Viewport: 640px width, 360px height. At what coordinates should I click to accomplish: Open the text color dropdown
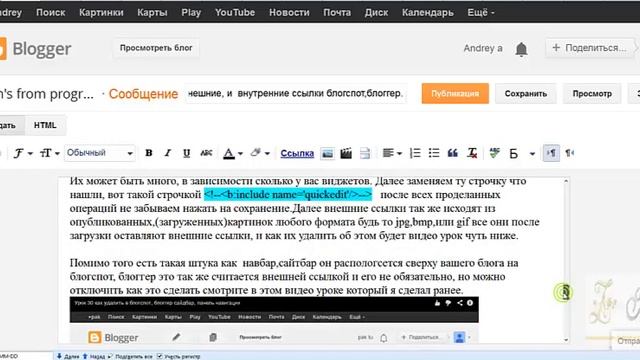coord(233,153)
